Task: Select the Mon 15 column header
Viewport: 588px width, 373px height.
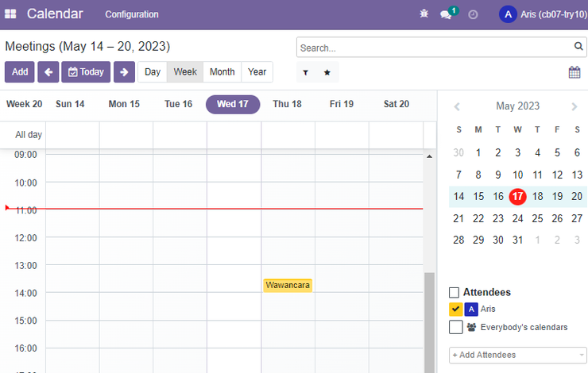Action: (124, 104)
